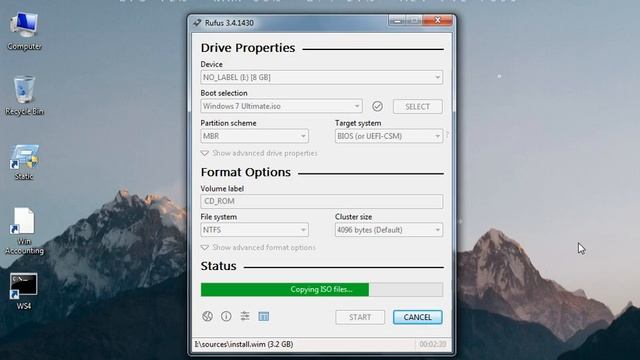Open Rufus language selection globe icon
Viewport: 640px width, 360px height.
pyautogui.click(x=207, y=316)
